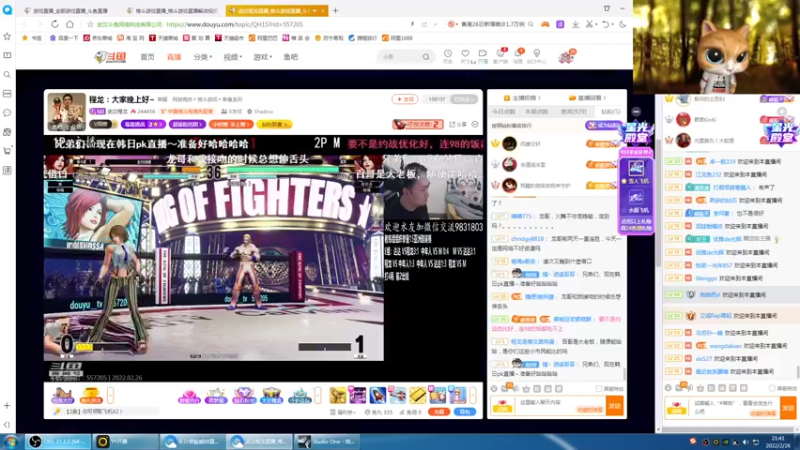Open the scissors screenshot tool in toolbar
Screen dimensions: 800x450
point(589,24)
